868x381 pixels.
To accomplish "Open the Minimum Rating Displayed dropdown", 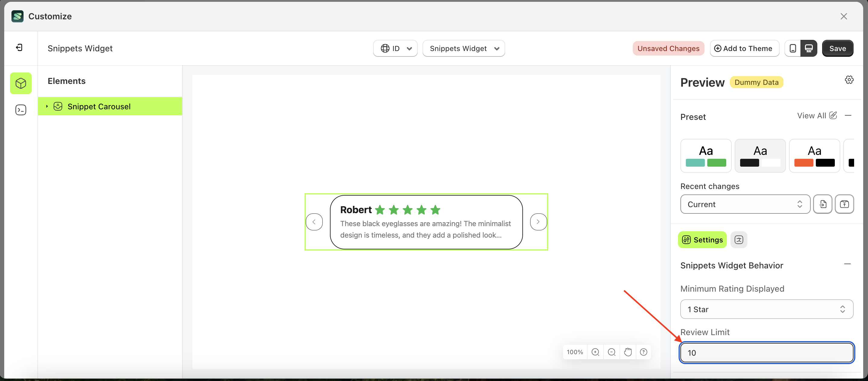I will pos(766,309).
